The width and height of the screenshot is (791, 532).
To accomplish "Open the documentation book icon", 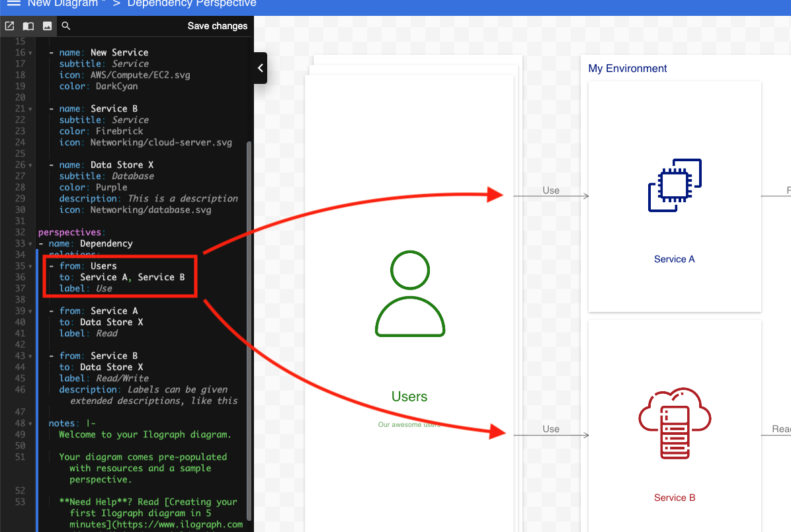I will [x=27, y=26].
